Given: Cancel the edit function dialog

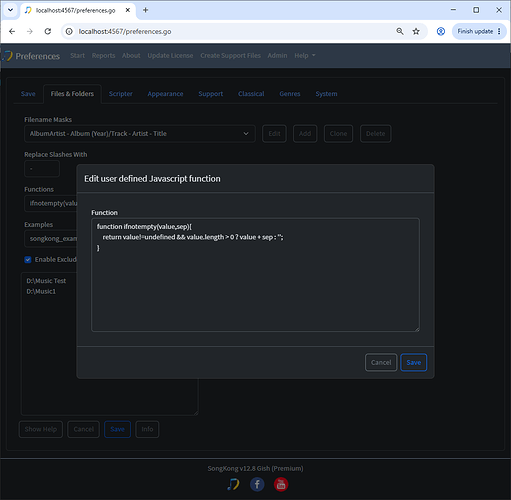Looking at the screenshot, I should pyautogui.click(x=381, y=362).
